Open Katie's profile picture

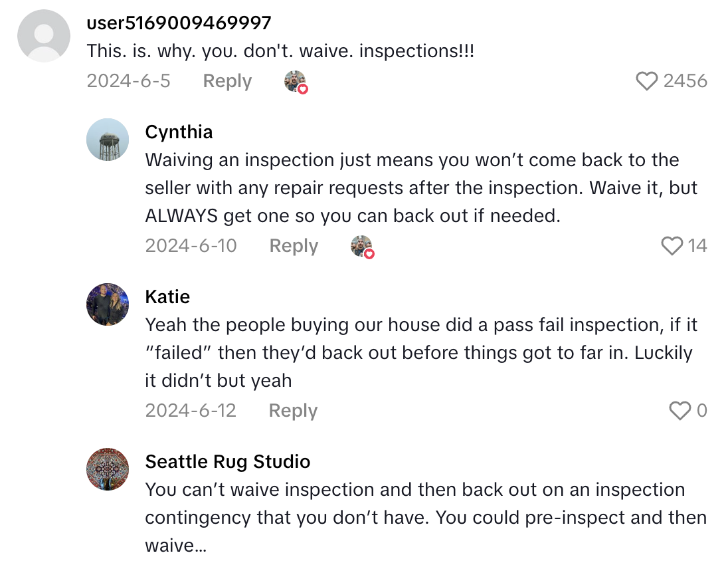pyautogui.click(x=108, y=304)
